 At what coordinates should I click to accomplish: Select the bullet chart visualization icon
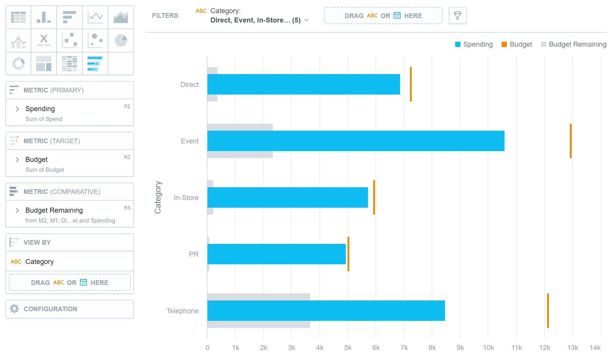tap(95, 64)
